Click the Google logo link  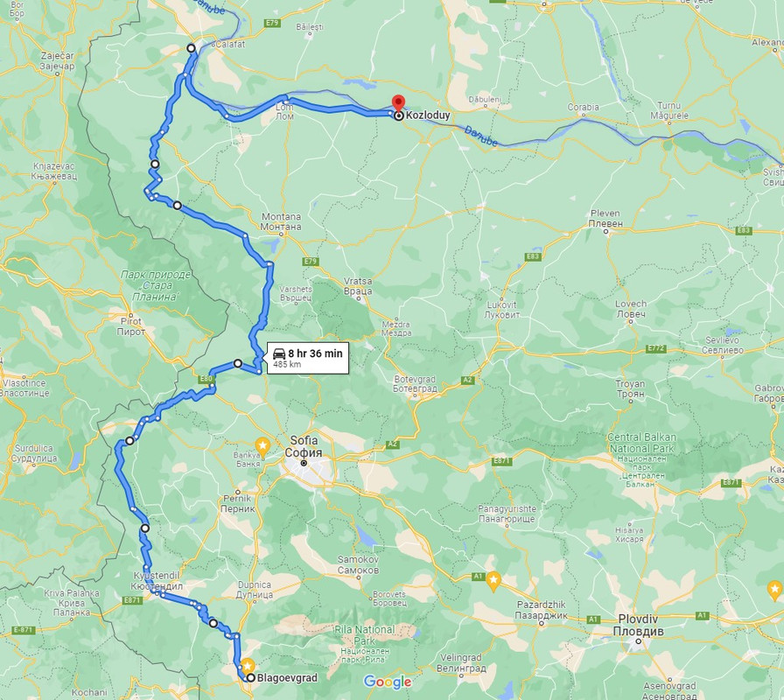387,682
